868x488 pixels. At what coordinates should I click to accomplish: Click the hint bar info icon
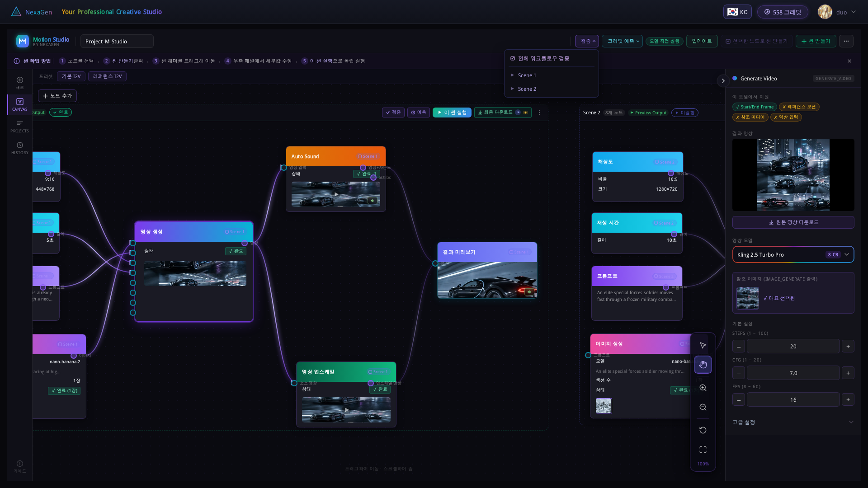click(x=17, y=61)
